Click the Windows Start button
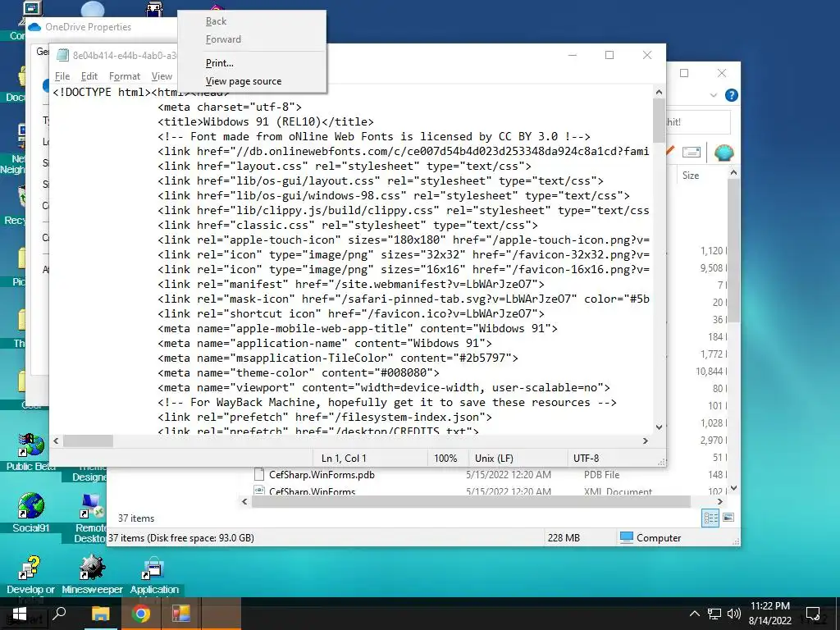Image resolution: width=840 pixels, height=630 pixels. pyautogui.click(x=20, y=614)
